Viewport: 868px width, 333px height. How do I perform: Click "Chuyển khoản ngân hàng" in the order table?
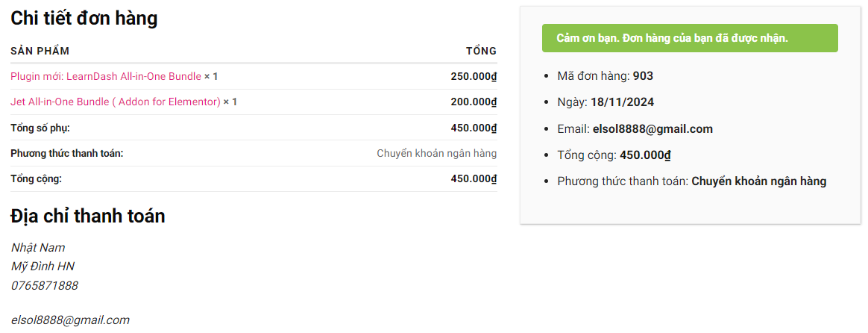[436, 153]
